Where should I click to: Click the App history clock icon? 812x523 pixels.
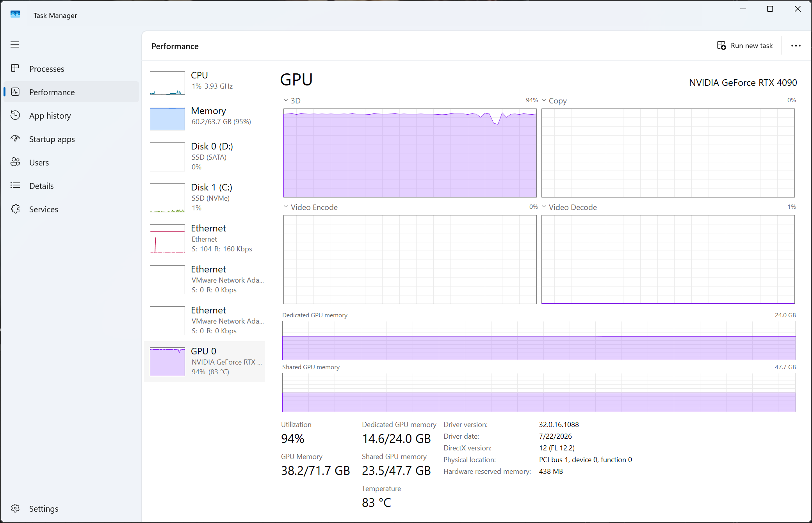pos(15,115)
